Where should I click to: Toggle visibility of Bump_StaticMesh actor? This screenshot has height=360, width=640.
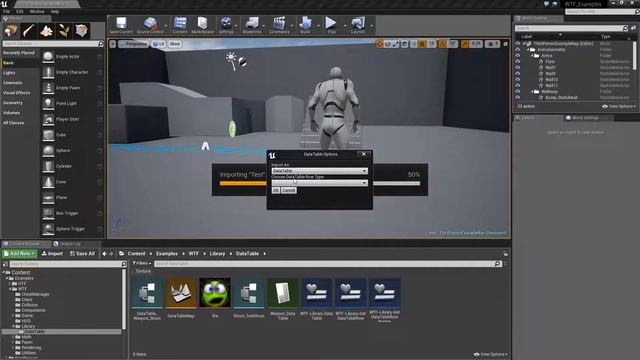pyautogui.click(x=518, y=98)
